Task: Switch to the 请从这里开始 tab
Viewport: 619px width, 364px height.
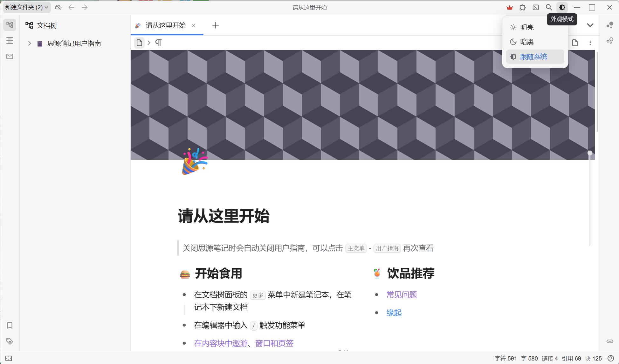Action: tap(165, 25)
